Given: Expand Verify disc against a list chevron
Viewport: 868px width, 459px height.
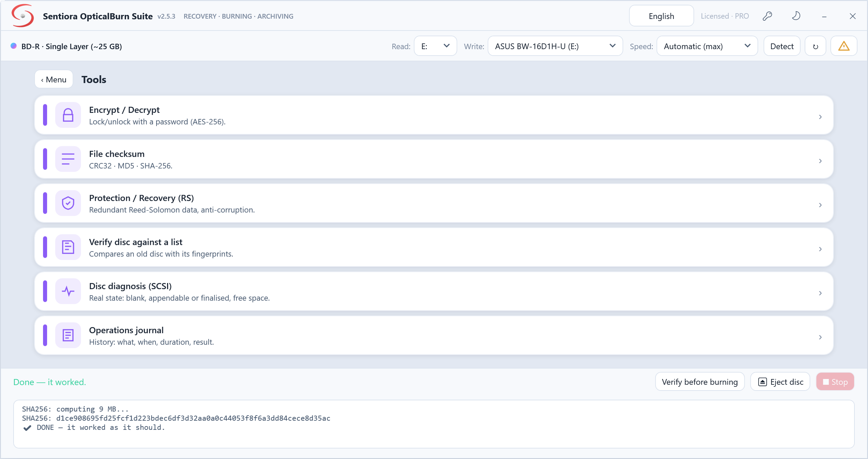Looking at the screenshot, I should (820, 249).
